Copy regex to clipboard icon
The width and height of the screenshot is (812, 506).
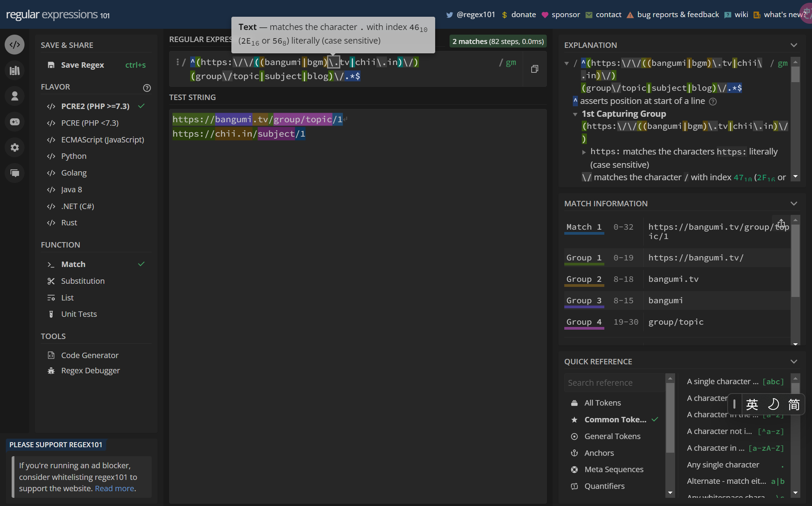pos(535,69)
